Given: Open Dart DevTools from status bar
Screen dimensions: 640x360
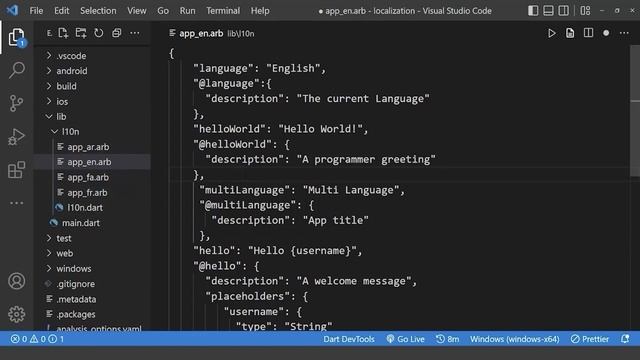Looking at the screenshot, I should coord(349,339).
